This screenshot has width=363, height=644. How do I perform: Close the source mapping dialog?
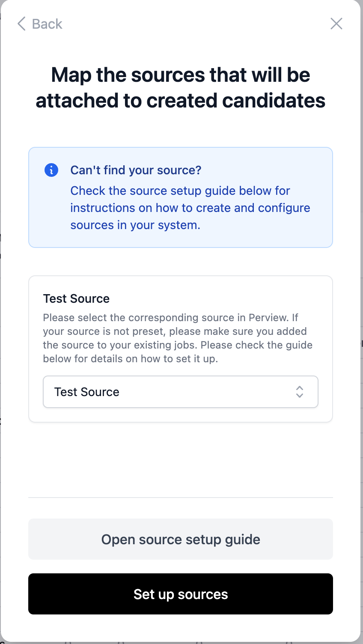(336, 24)
